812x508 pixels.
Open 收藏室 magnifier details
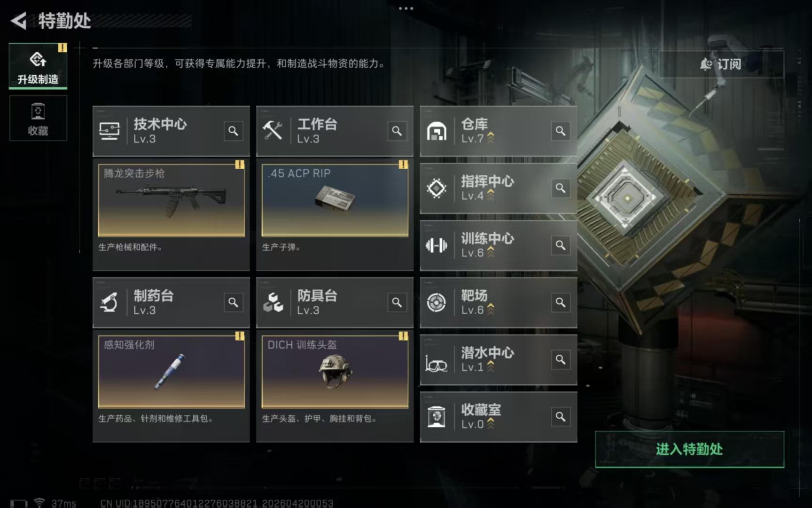coord(561,417)
